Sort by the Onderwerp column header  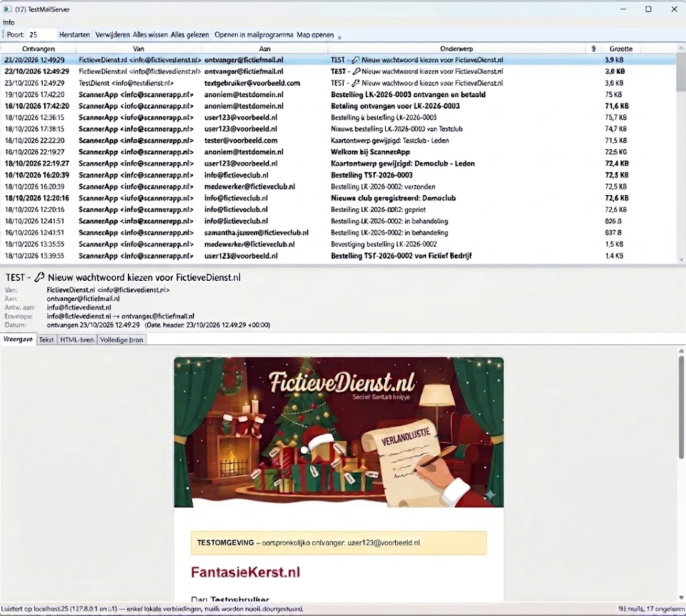(x=456, y=49)
